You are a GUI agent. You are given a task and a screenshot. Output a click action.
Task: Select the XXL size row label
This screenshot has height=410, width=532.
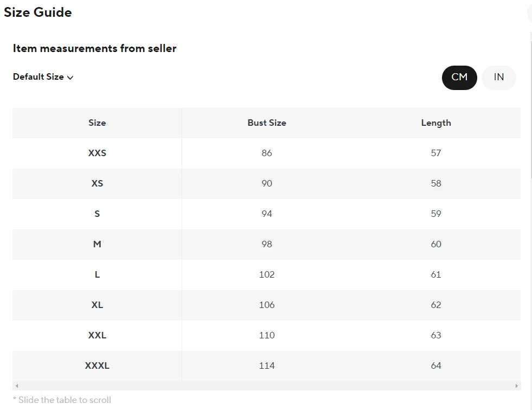[x=97, y=336]
